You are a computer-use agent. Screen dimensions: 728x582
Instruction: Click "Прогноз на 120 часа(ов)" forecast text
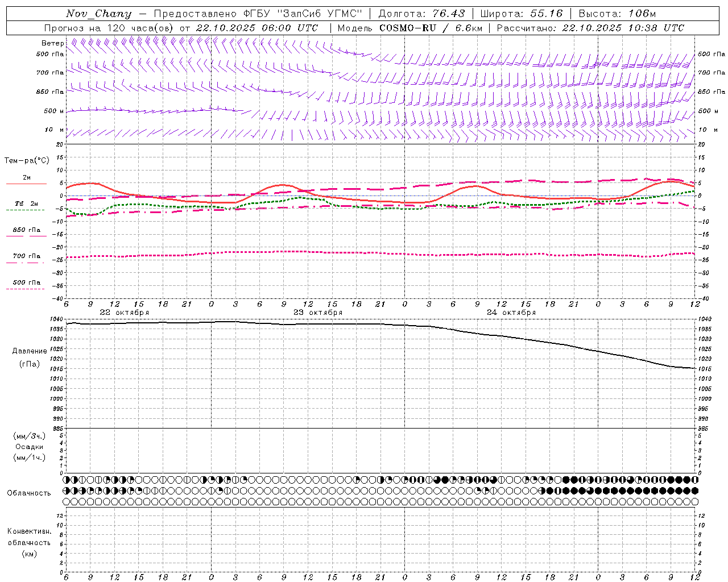(109, 28)
